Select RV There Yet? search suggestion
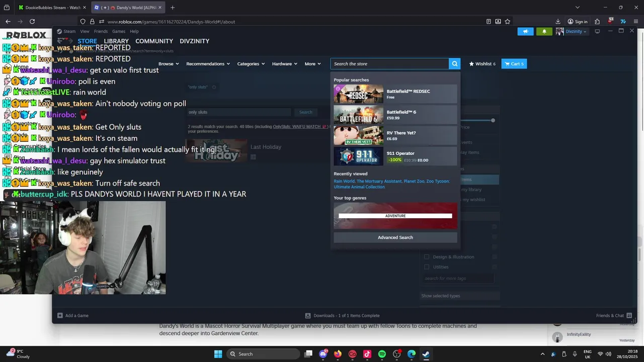 395,136
